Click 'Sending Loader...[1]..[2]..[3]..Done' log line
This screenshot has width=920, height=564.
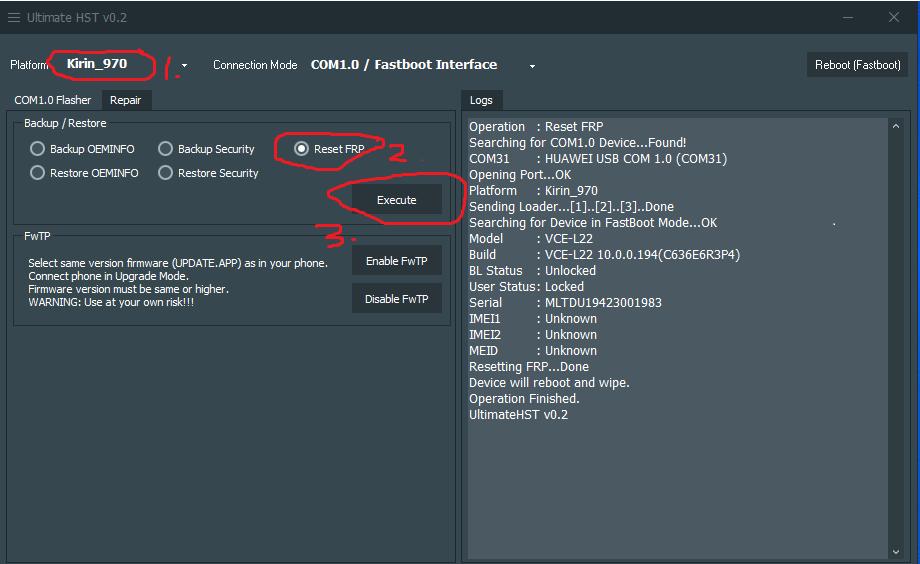point(571,207)
